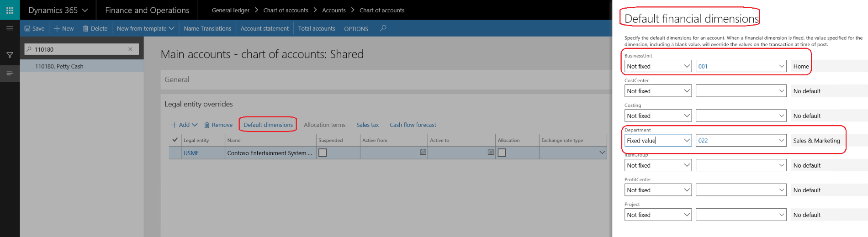
Task: Open Costing value dropdown
Action: coord(741,116)
